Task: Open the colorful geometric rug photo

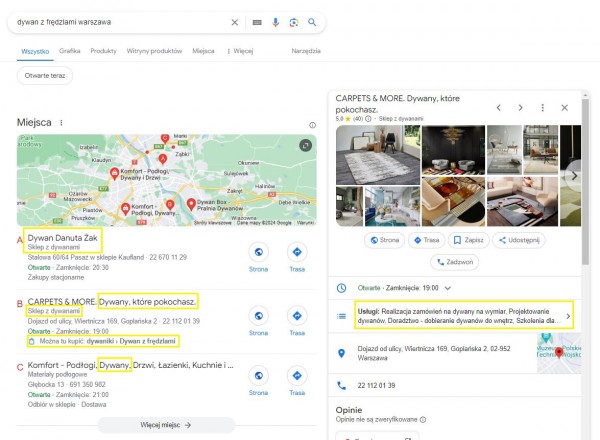Action: [453, 201]
